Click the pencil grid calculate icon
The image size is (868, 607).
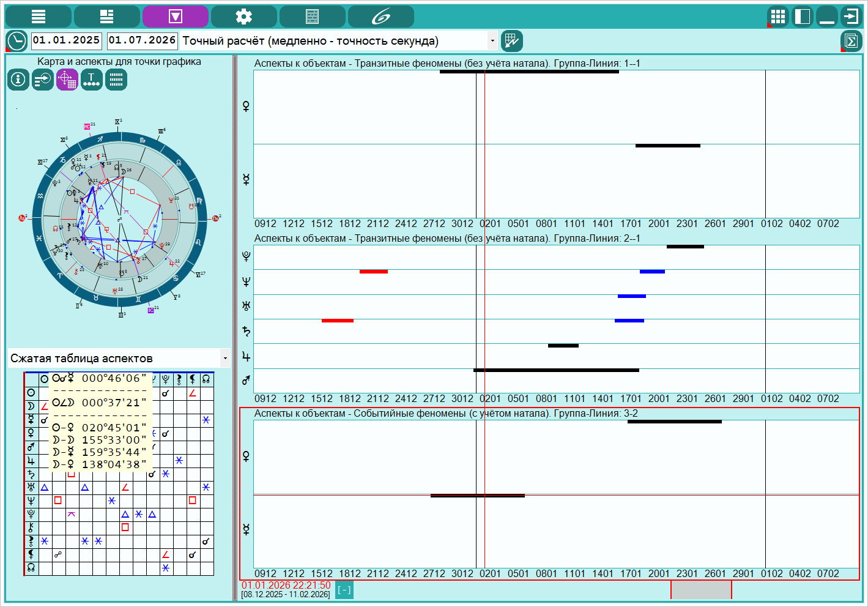(x=512, y=41)
